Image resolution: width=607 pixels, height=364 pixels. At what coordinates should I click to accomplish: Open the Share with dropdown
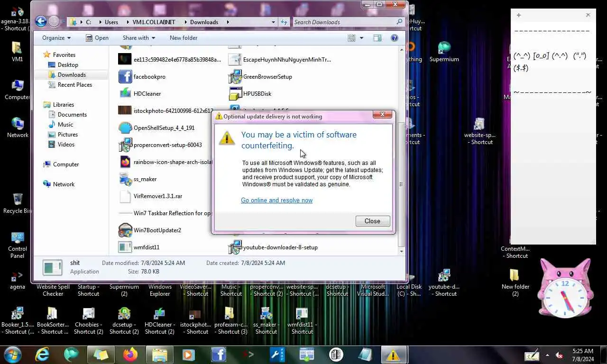pos(139,38)
